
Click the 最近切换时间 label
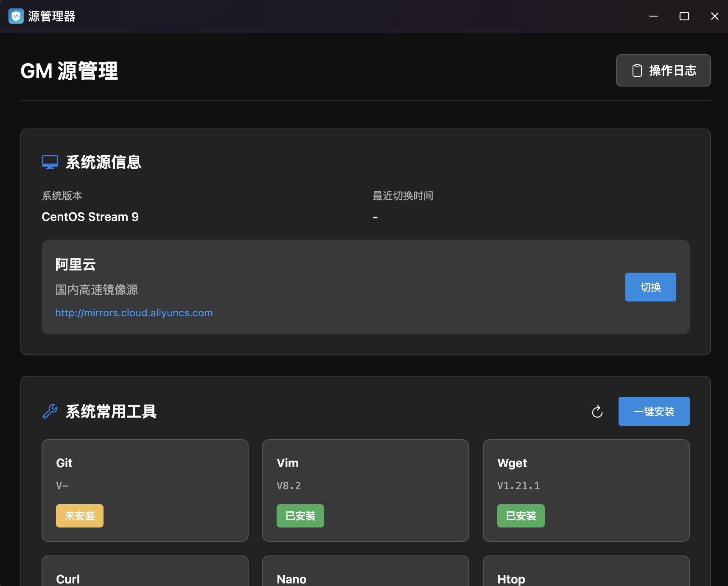click(x=403, y=195)
